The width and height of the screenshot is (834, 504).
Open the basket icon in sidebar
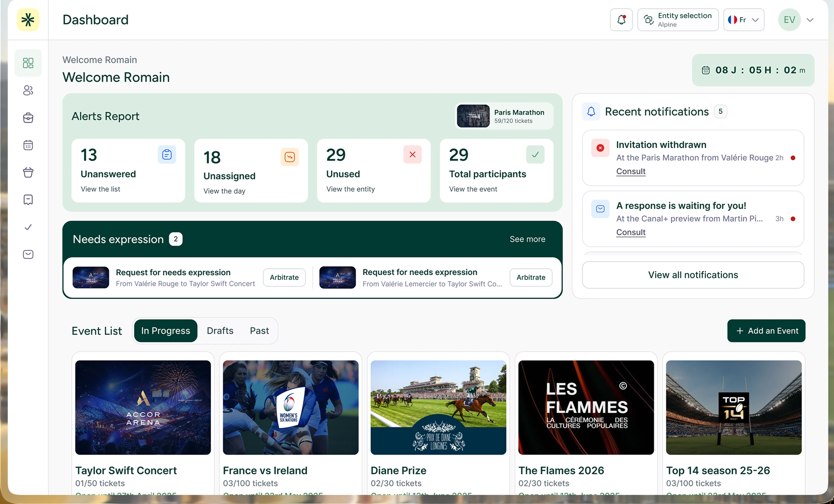28,173
